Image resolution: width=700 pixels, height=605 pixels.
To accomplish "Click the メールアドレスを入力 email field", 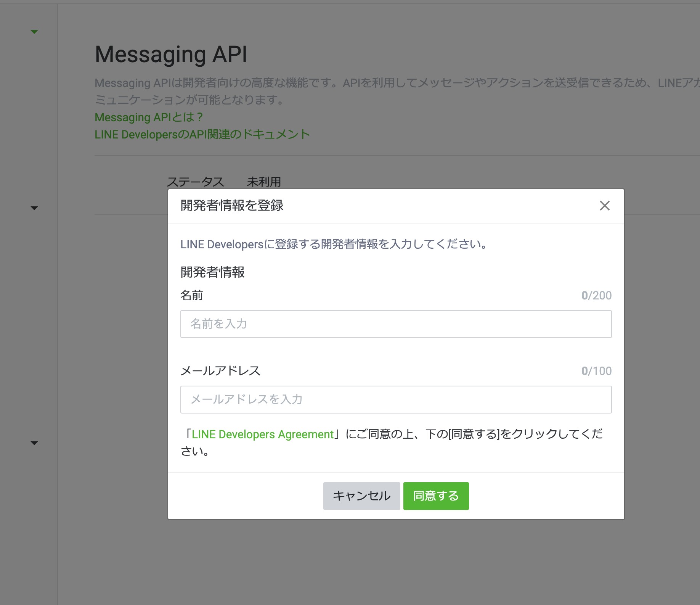I will point(396,399).
